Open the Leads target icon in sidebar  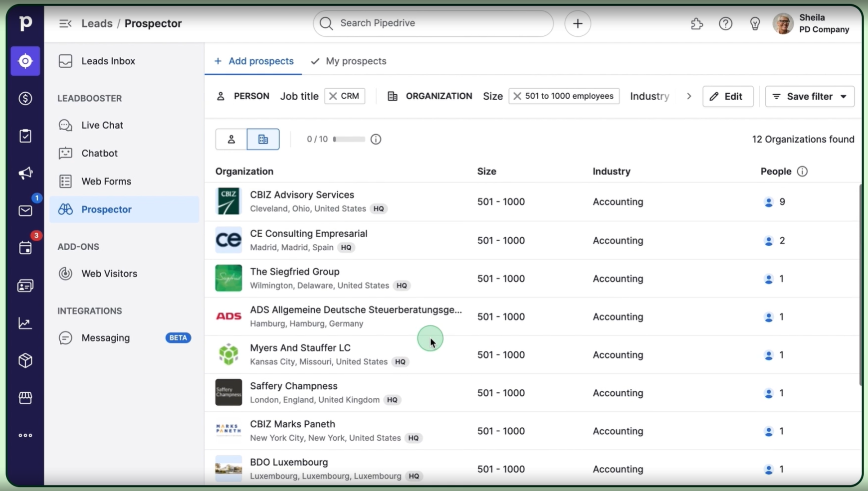(25, 61)
